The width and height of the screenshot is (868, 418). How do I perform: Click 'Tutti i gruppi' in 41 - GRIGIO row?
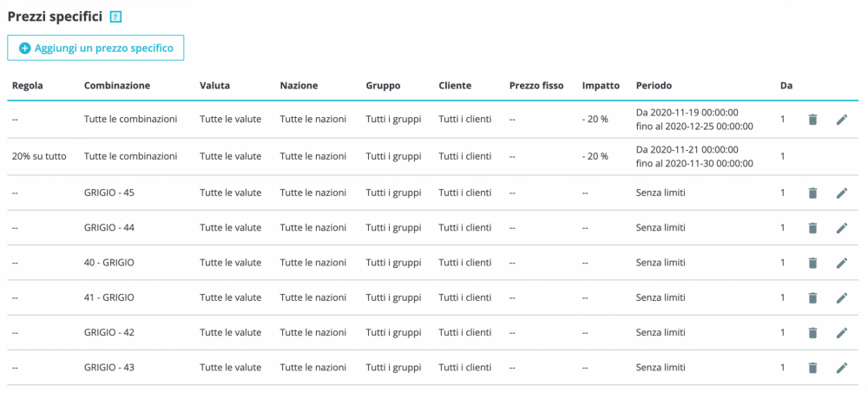click(x=393, y=298)
